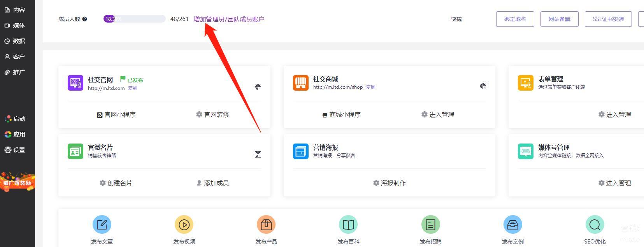Viewport: 644px width, 247px height.
Task: Click 增加管理员/团队成员账户 link
Action: coord(229,19)
